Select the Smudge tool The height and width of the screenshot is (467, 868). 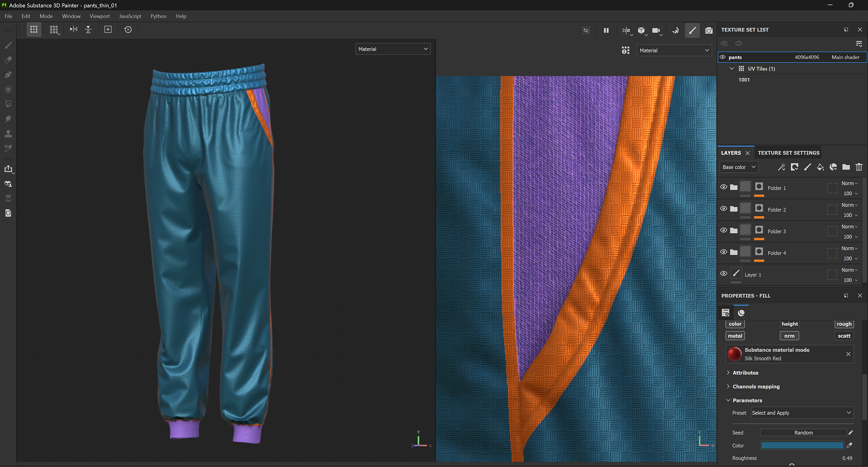pos(8,119)
